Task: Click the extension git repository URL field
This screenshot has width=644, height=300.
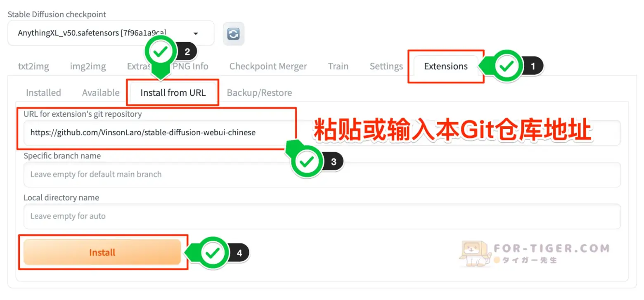Action: tap(322, 133)
